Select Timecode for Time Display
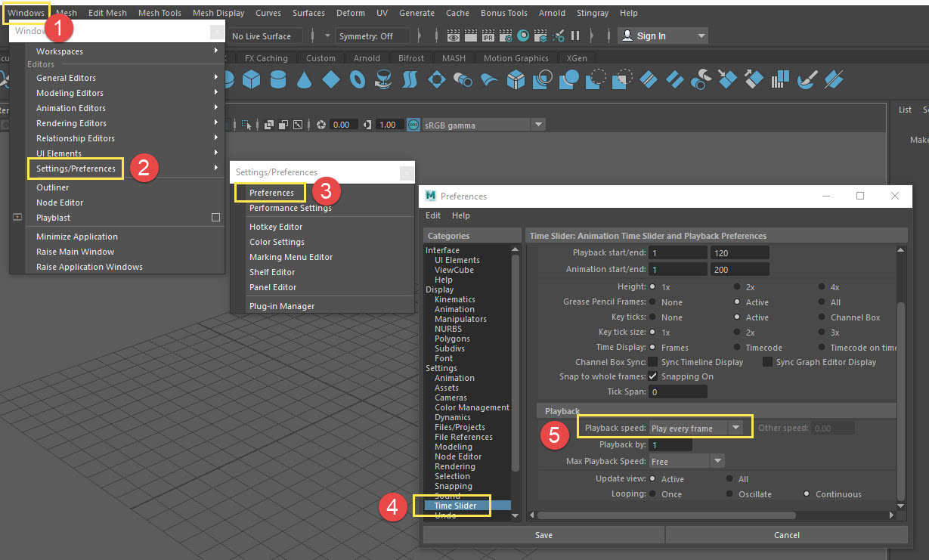 [737, 348]
